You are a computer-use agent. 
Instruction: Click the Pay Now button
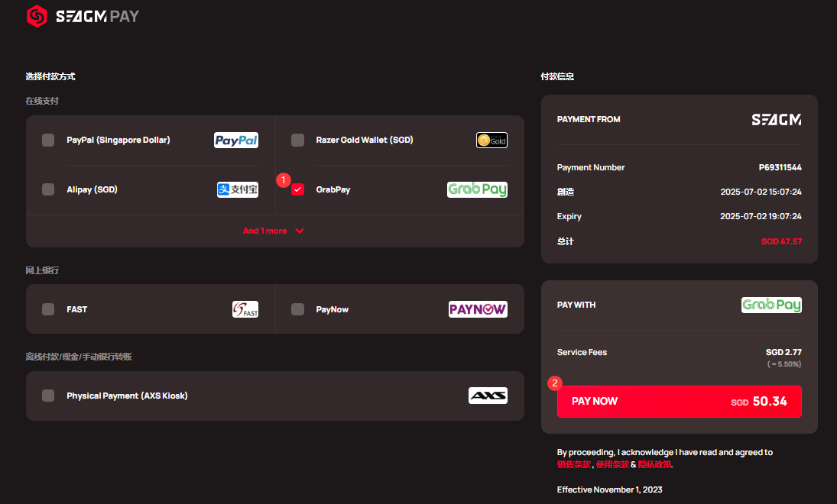(x=679, y=402)
